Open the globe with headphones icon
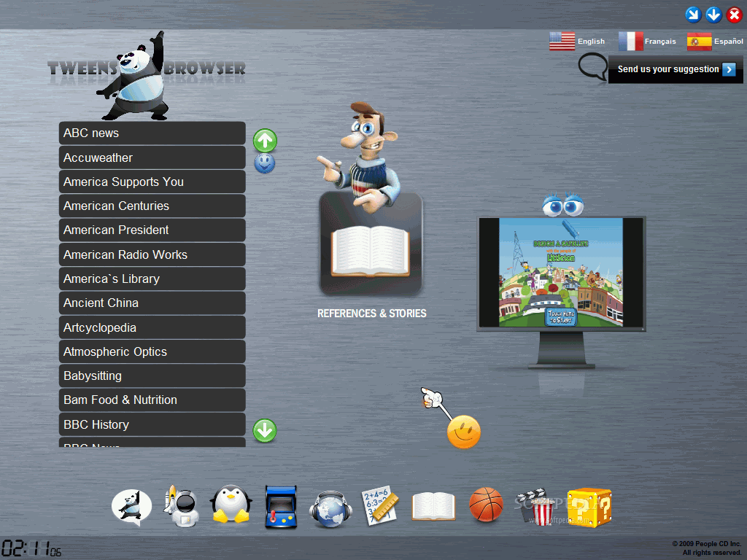Screen dimensions: 747x560 (x=330, y=509)
